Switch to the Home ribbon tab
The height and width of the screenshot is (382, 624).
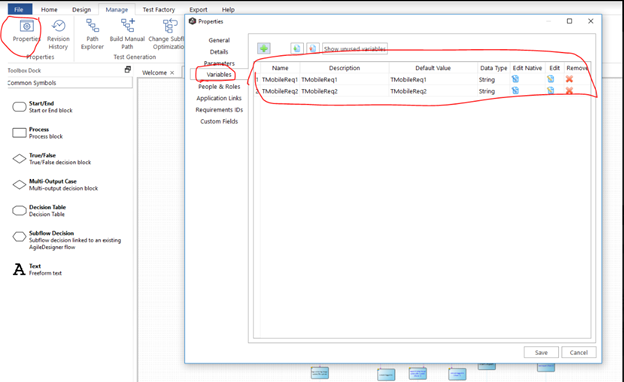point(49,9)
